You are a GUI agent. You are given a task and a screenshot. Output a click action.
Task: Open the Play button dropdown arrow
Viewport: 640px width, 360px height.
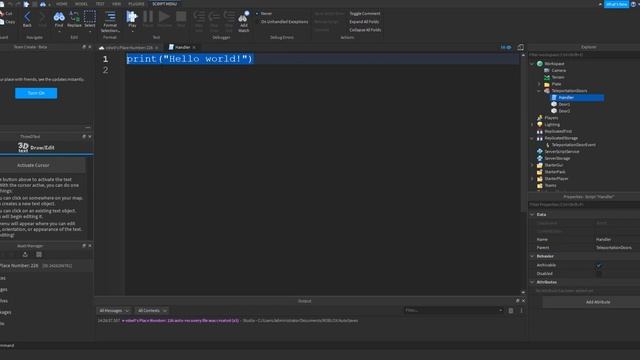click(132, 31)
